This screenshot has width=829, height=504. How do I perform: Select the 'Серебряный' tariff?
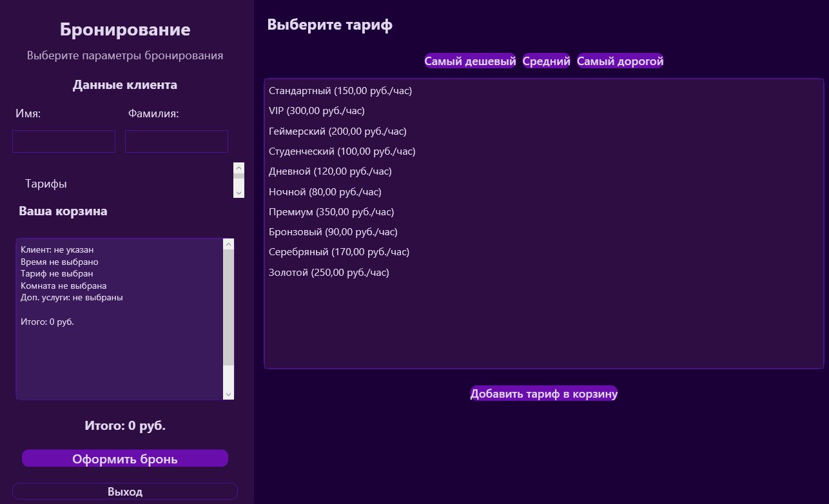coord(338,252)
